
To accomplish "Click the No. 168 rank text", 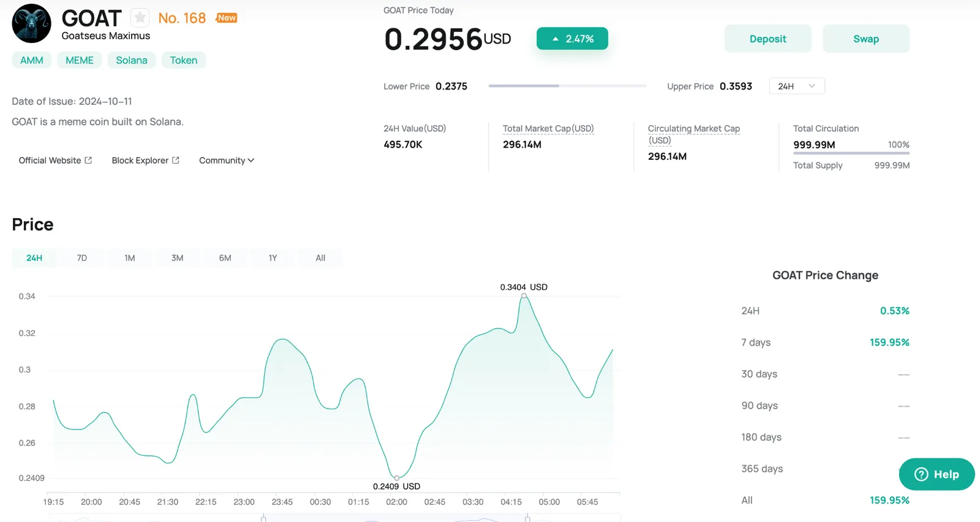I will [x=182, y=18].
